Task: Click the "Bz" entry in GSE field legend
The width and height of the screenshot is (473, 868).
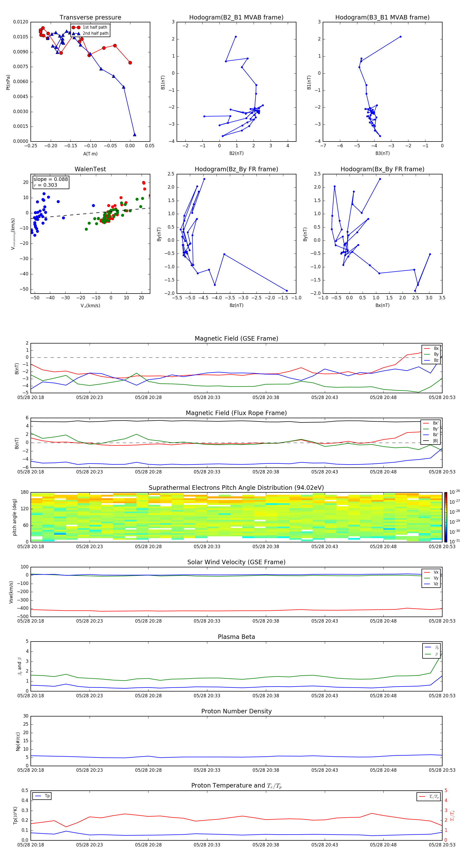Action: (x=431, y=360)
